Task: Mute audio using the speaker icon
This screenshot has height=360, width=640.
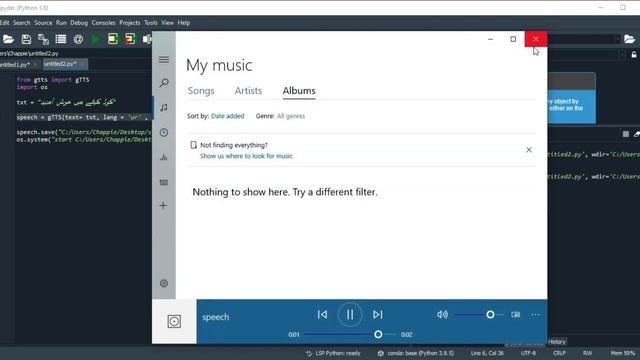Action: pyautogui.click(x=442, y=314)
